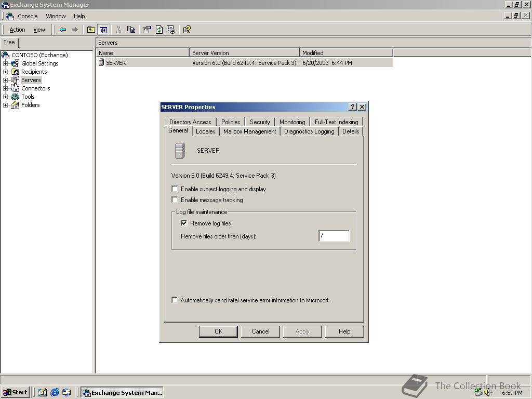Switch to the Locales tab
Screen dimensions: 532x399
(x=206, y=131)
